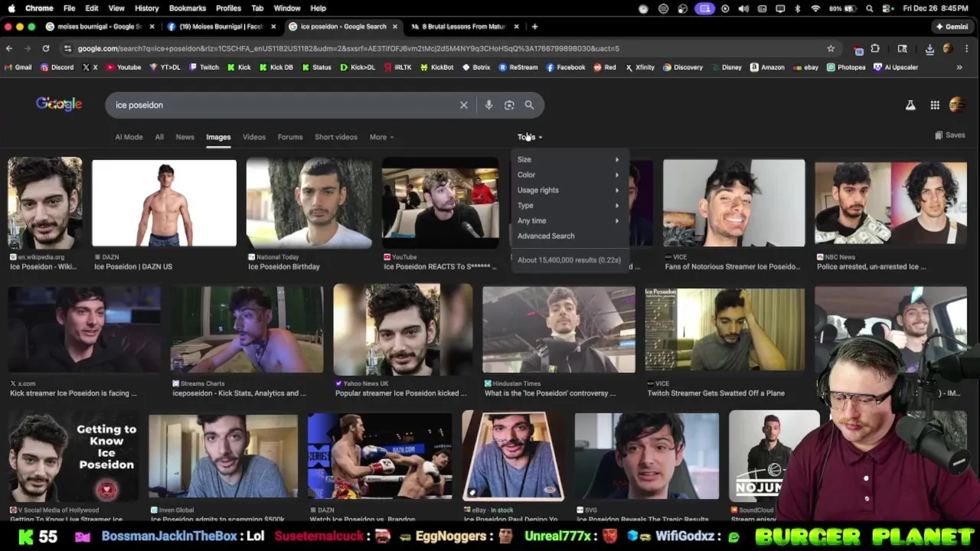Screen dimensions: 980x551
Task: Open Chrome downloads icon
Action: click(929, 48)
